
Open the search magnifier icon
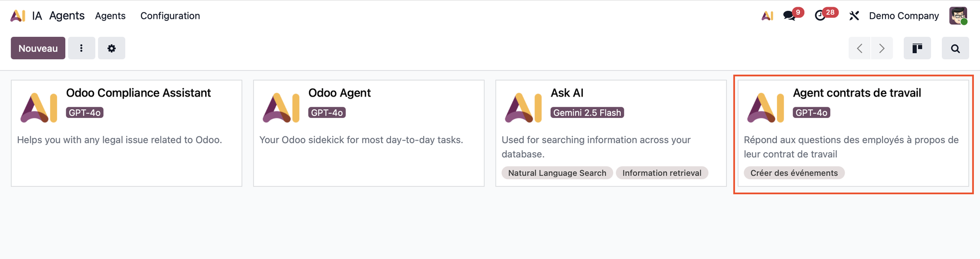pyautogui.click(x=955, y=48)
